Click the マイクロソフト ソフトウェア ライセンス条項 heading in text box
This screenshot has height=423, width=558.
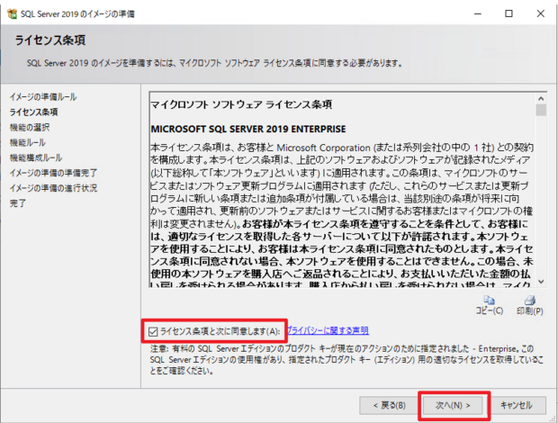point(241,105)
